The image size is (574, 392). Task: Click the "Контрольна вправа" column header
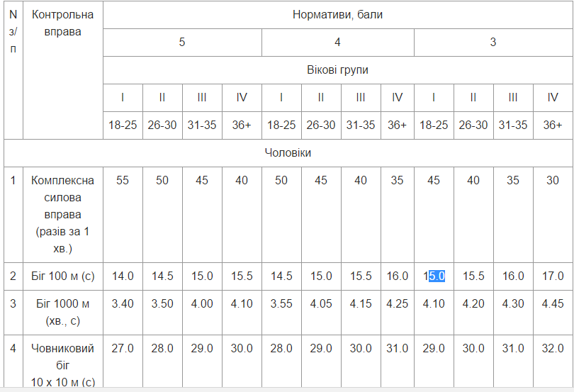[x=62, y=23]
